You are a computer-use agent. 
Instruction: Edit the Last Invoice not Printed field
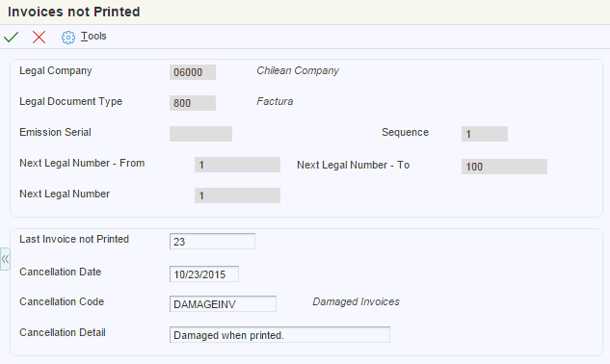point(212,242)
